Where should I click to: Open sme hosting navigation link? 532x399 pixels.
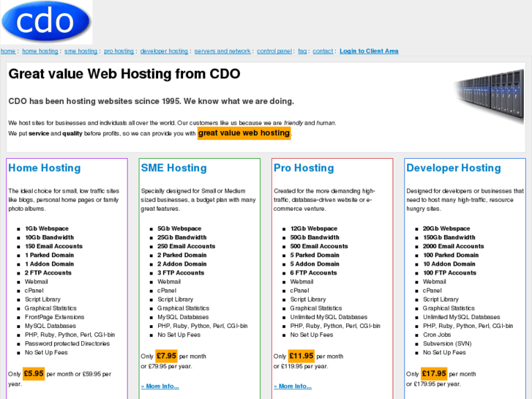[80, 51]
